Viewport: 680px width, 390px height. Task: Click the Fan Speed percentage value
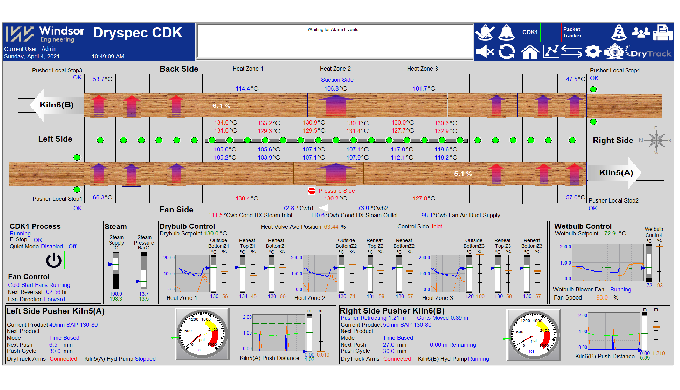602,298
